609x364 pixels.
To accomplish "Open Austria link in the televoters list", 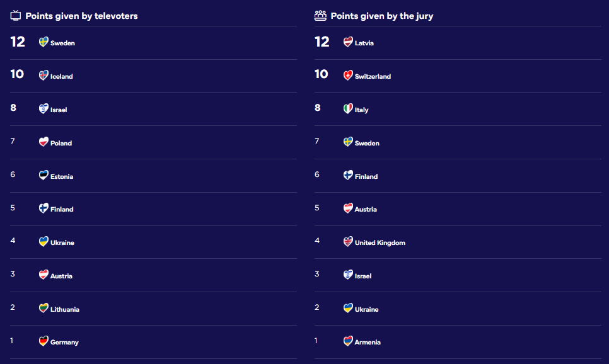I will (61, 276).
